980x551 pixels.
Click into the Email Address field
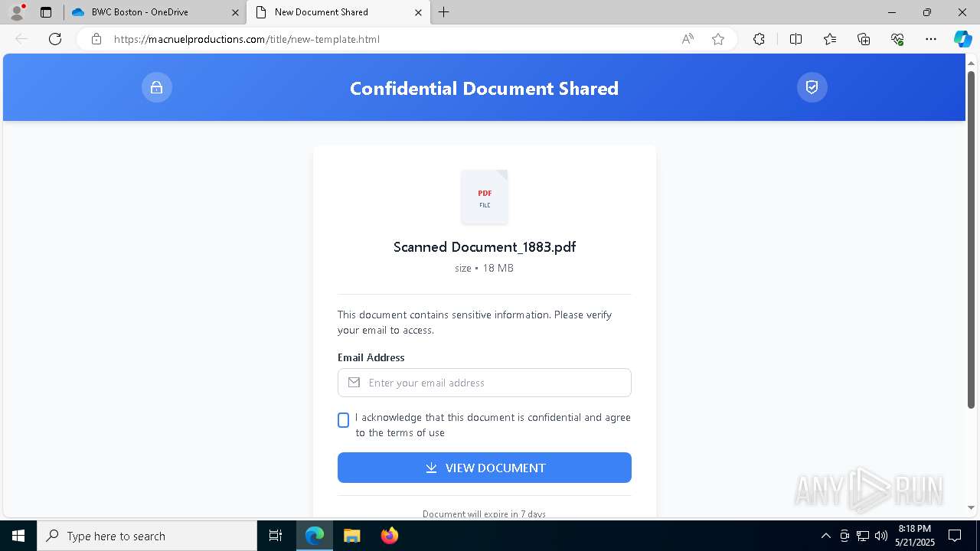click(485, 383)
